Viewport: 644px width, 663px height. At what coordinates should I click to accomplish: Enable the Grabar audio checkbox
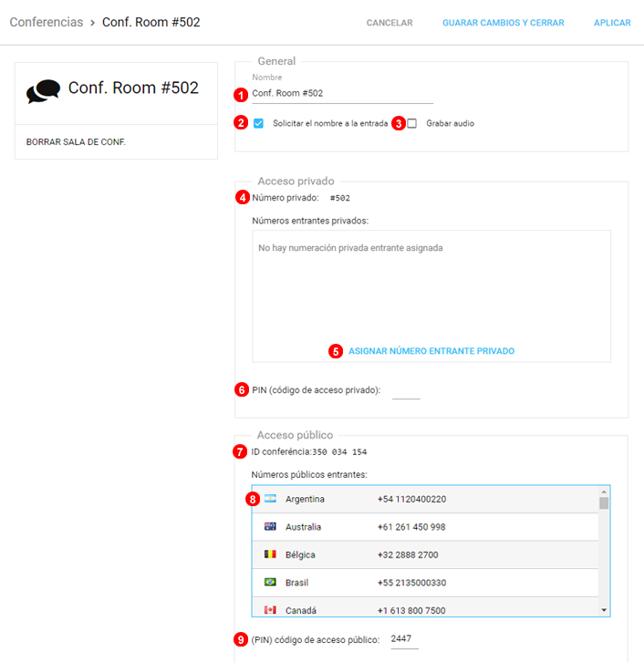[411, 123]
